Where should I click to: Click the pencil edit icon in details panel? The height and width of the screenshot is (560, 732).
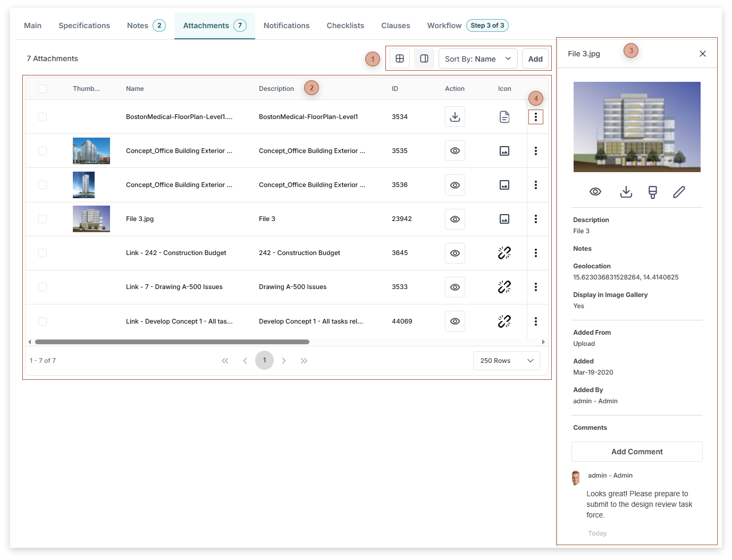point(679,192)
